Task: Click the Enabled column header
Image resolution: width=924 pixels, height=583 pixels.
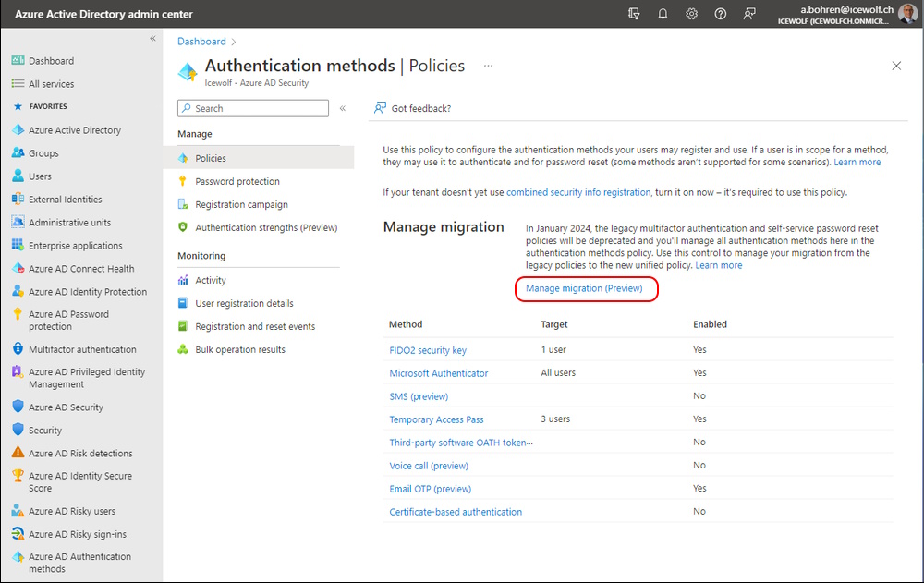Action: coord(710,324)
